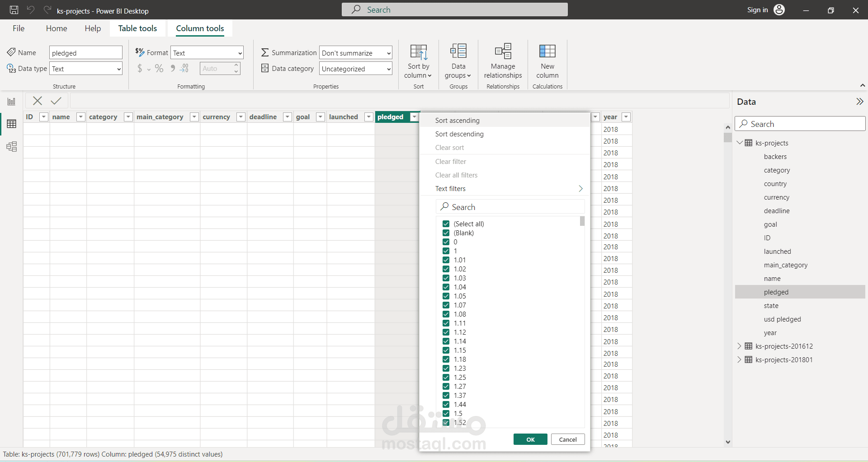This screenshot has width=868, height=462.
Task: Open filter dropdown for currency column
Action: pyautogui.click(x=241, y=117)
